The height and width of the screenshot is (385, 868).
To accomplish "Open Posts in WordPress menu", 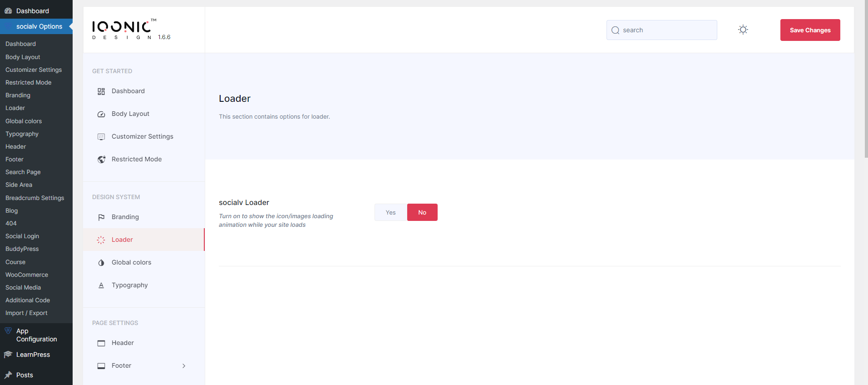I will tap(36, 375).
